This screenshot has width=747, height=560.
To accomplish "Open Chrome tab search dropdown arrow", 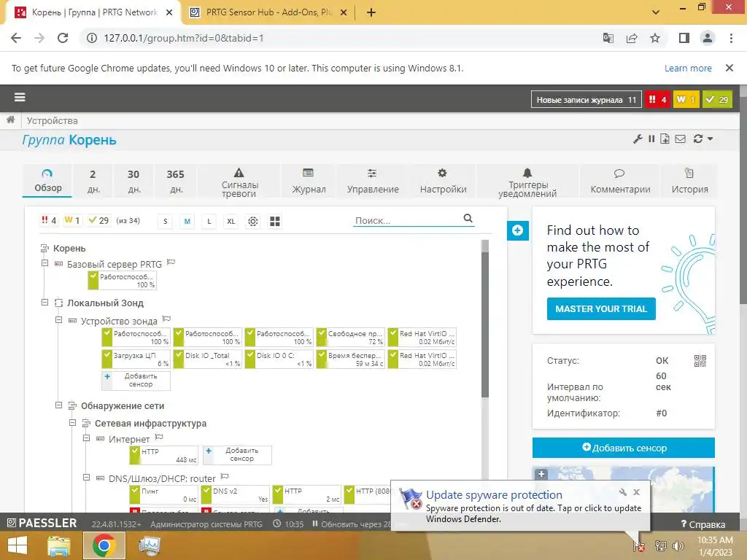I will click(656, 12).
